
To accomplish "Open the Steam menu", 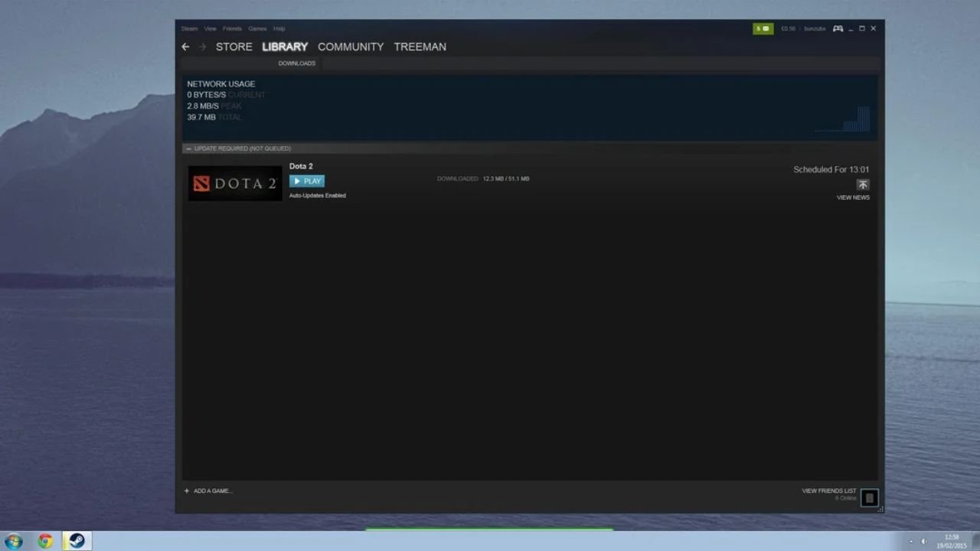I will click(189, 29).
